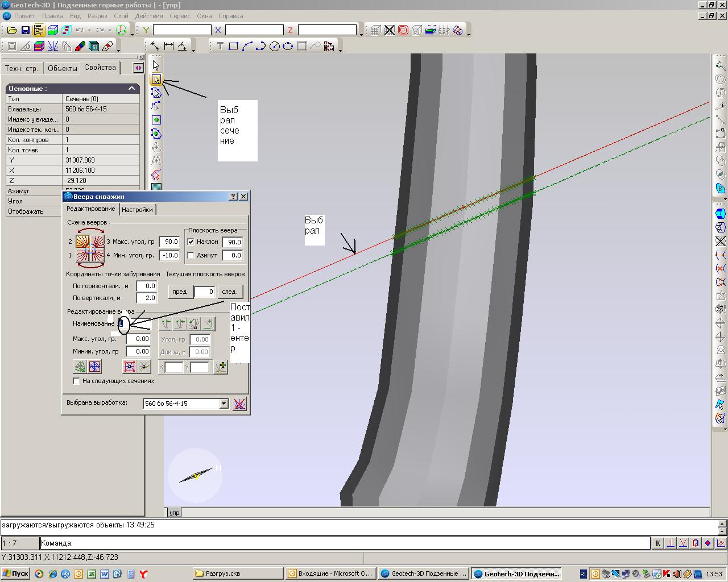
Task: Open the Разгруз.скв taskbar window
Action: (x=238, y=573)
